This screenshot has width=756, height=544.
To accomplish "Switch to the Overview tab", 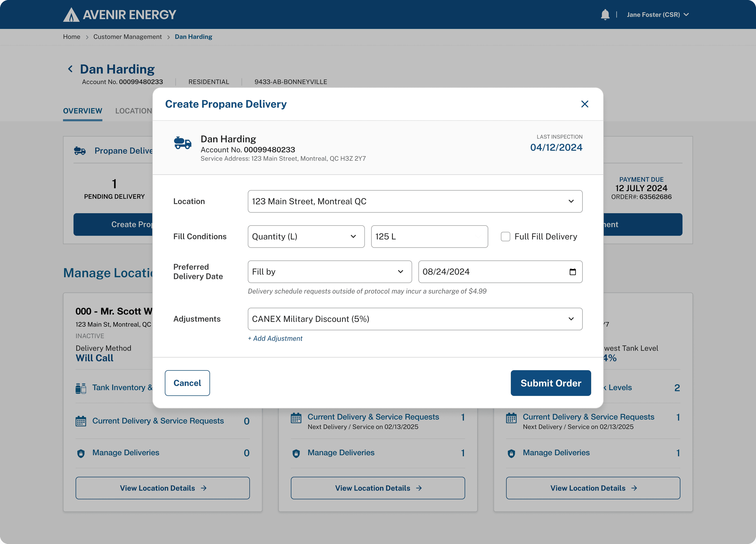I will [x=83, y=111].
